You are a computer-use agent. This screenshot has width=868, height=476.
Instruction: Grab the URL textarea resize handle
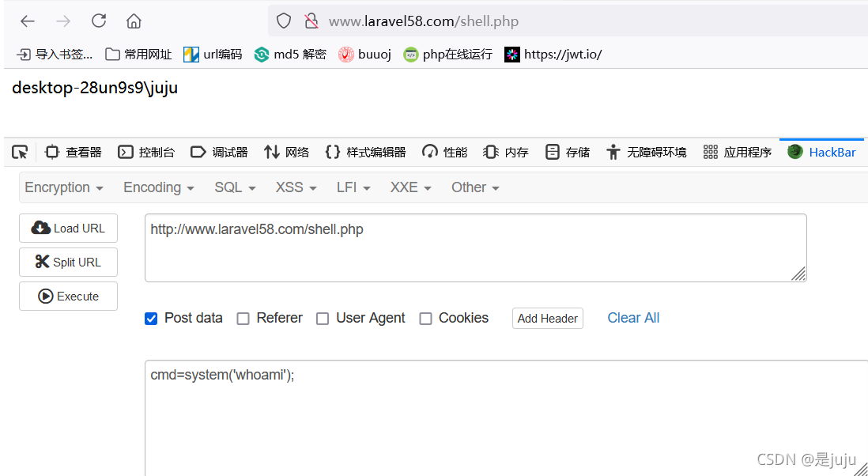798,274
